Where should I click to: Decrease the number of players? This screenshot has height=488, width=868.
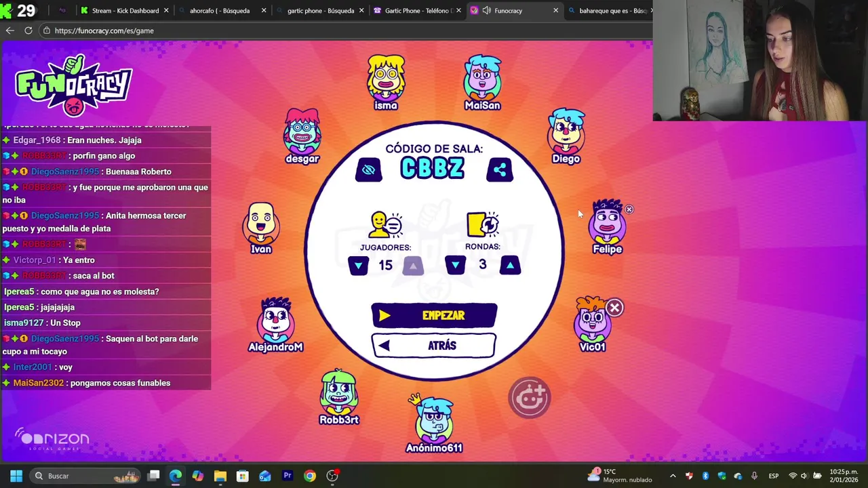358,266
